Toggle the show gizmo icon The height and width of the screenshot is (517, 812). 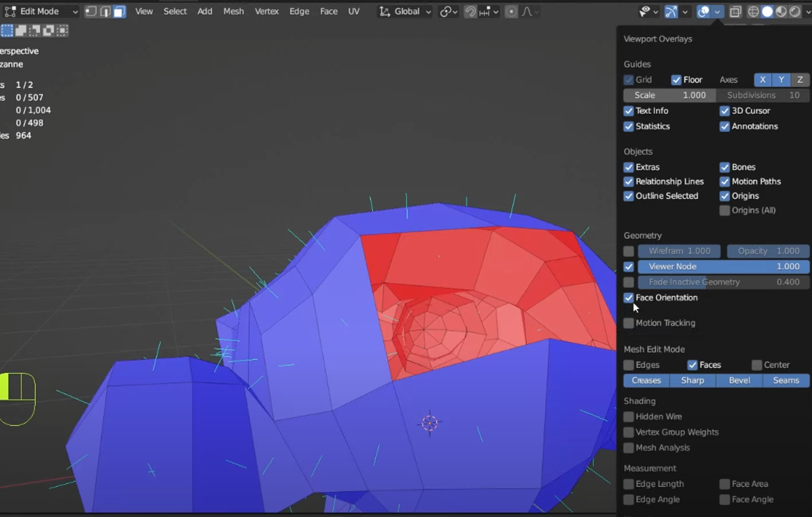pos(671,11)
